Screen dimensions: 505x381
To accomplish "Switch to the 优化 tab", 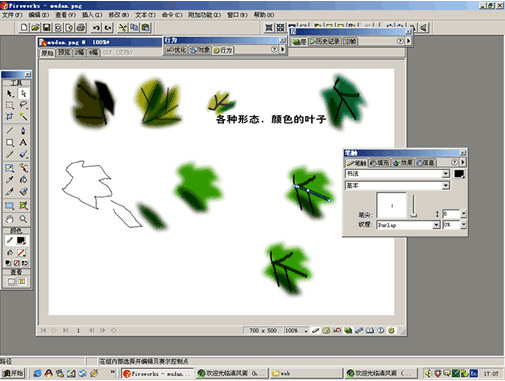I will coord(177,50).
